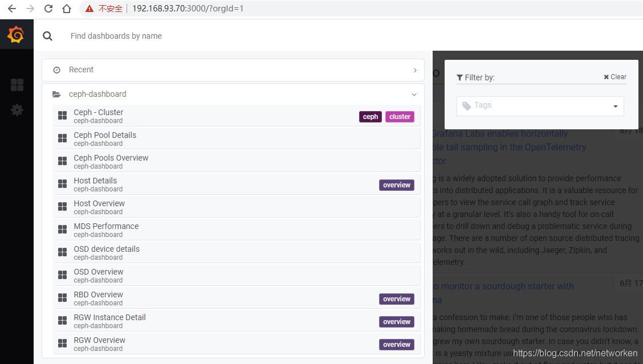
Task: Click the tag icon in Tags field
Action: coord(467,106)
